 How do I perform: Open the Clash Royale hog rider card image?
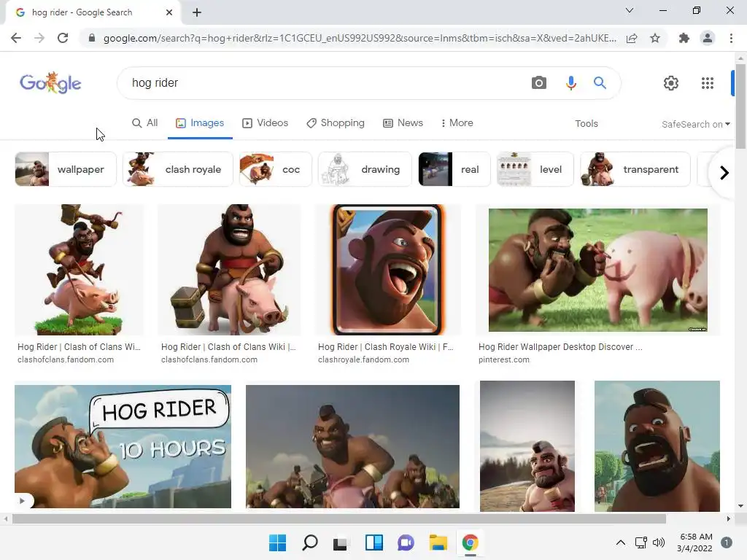387,270
